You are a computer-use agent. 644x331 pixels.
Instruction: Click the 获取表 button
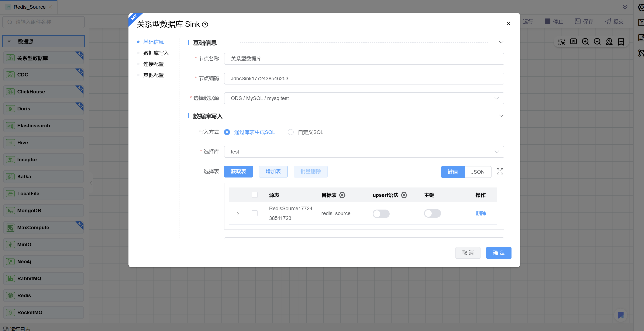pos(238,172)
